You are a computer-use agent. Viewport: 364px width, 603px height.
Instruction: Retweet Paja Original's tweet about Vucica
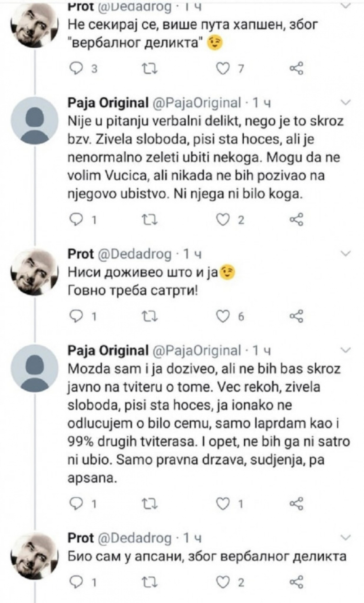150,220
